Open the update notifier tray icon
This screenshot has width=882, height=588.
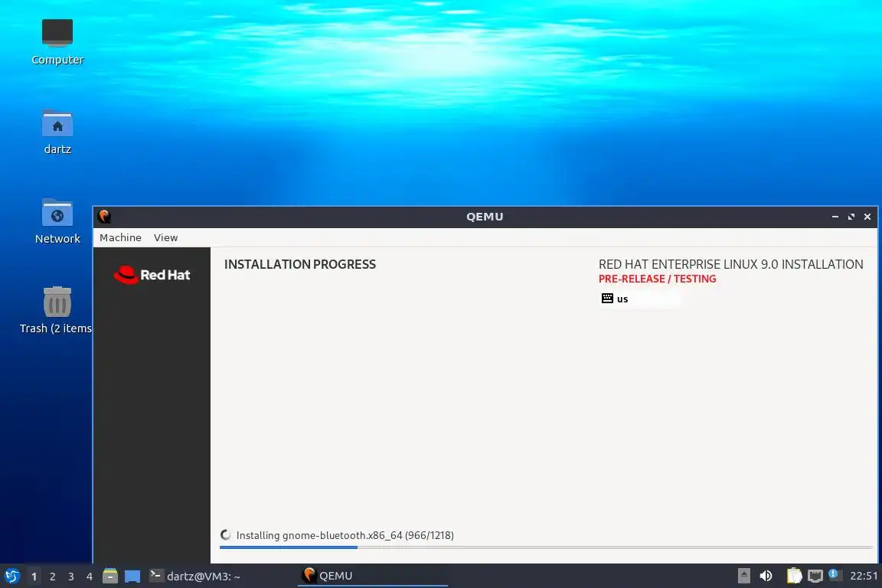(x=835, y=575)
